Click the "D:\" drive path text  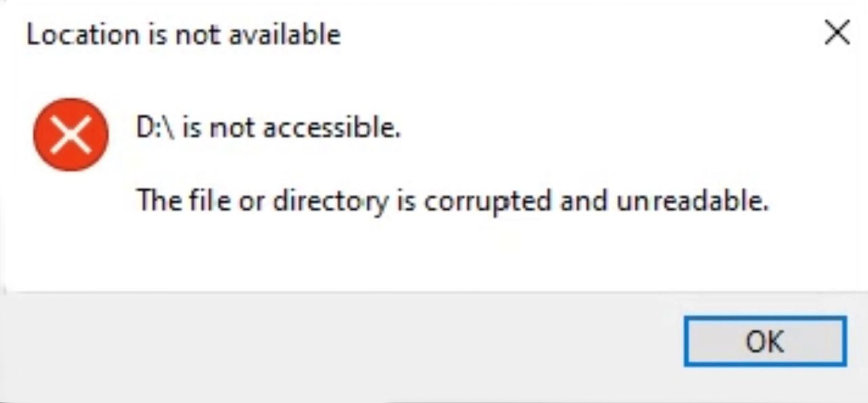pyautogui.click(x=153, y=128)
